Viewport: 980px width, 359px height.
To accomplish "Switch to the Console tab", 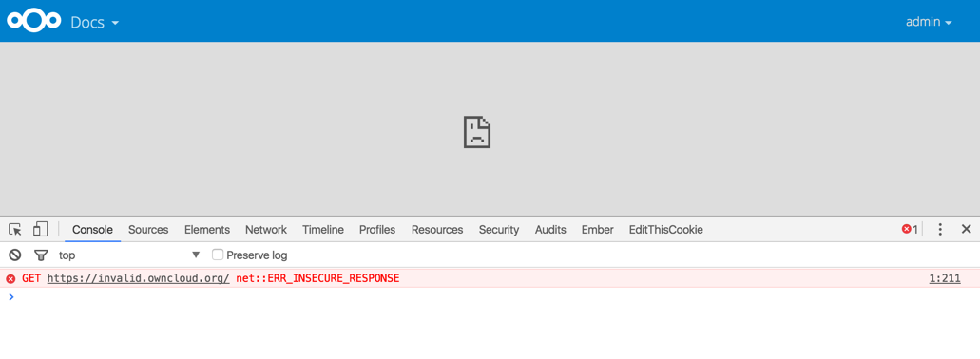I will point(92,230).
